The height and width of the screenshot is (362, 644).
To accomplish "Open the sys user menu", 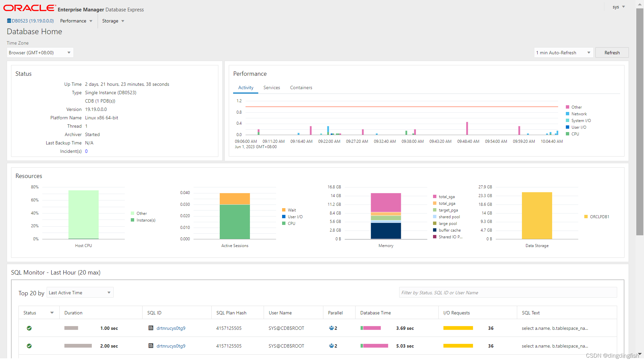I will 619,7.
